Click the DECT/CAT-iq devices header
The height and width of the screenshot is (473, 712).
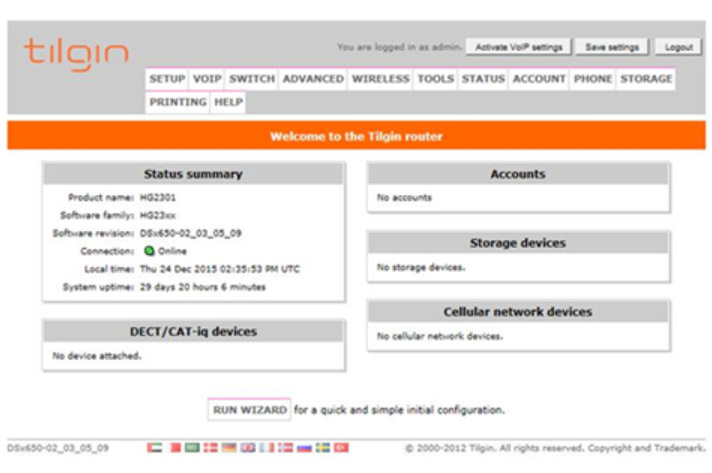pyautogui.click(x=193, y=332)
